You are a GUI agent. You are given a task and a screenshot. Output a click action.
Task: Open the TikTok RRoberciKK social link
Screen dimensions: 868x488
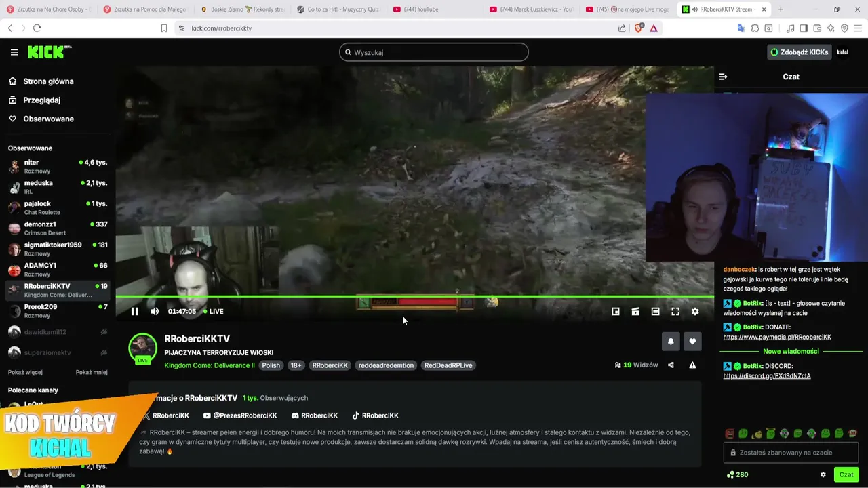click(x=375, y=415)
